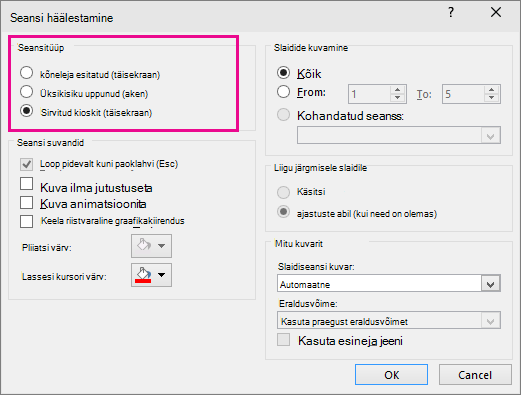Click the To slide number field
The height and width of the screenshot is (395, 521).
pos(463,94)
